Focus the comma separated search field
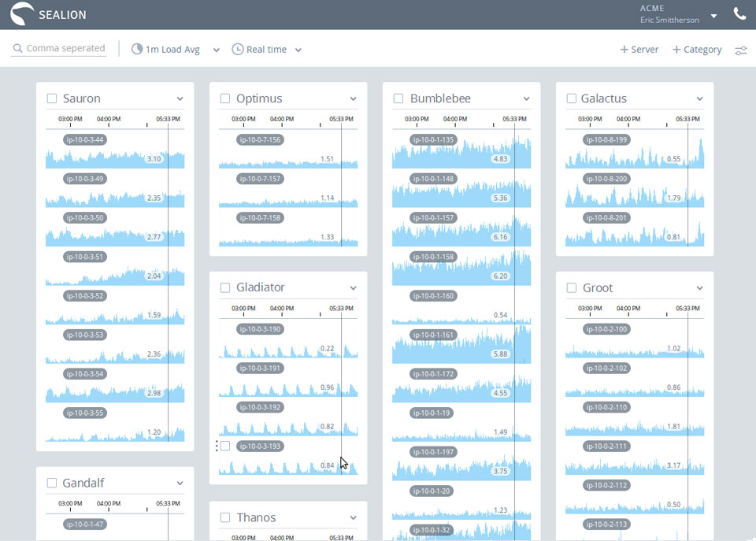The height and width of the screenshot is (541, 756). click(x=65, y=48)
